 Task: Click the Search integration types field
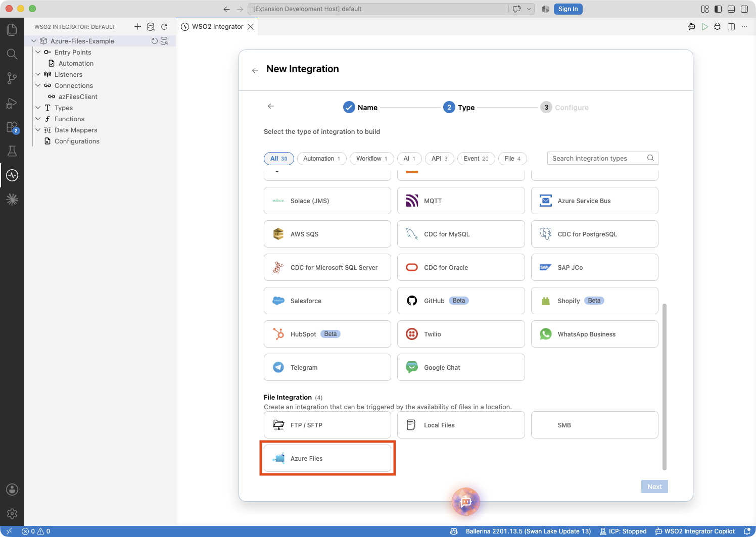(602, 158)
